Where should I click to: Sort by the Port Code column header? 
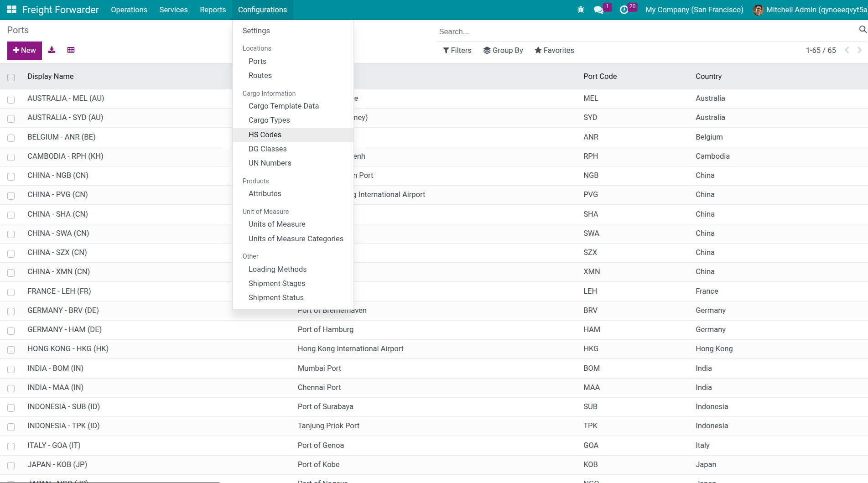600,76
